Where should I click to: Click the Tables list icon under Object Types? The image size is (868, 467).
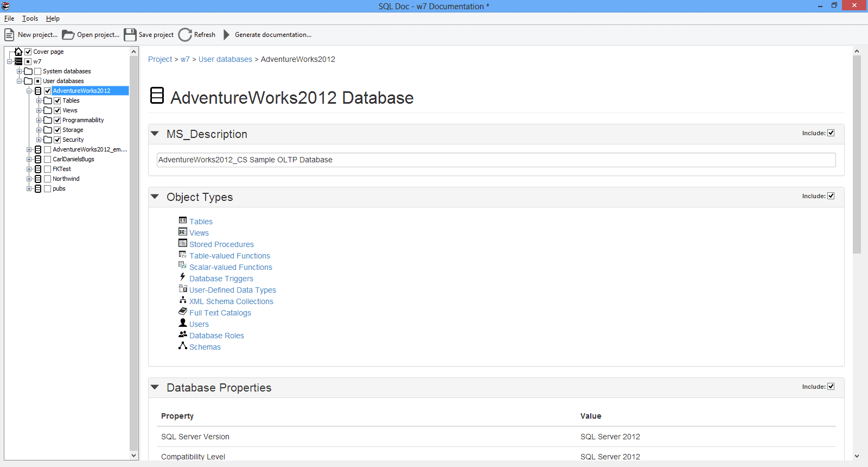tap(183, 220)
